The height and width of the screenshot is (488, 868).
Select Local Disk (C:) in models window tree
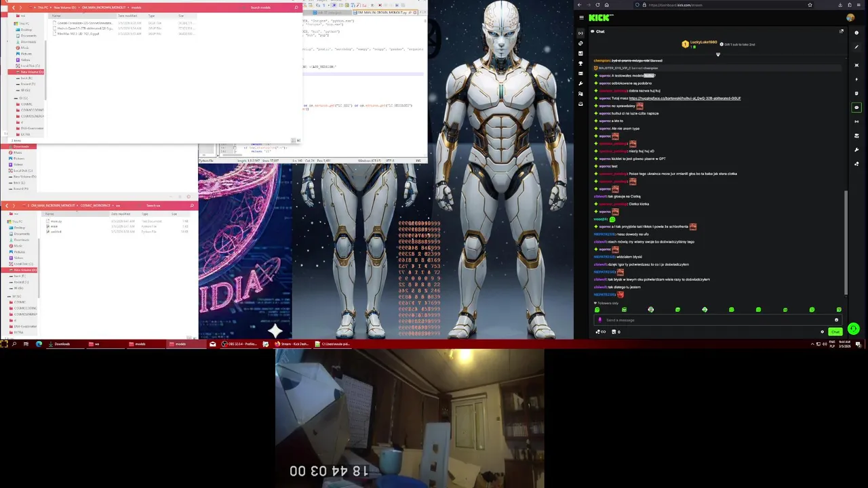coord(27,66)
